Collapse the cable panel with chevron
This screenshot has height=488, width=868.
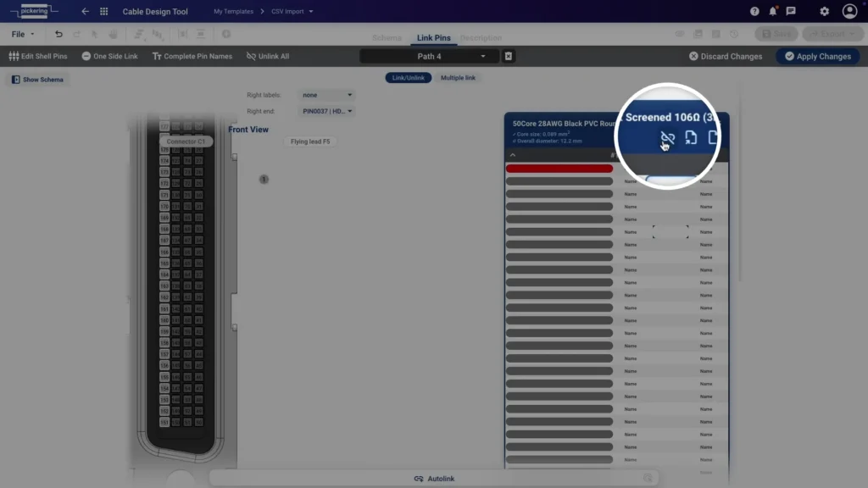tap(513, 156)
